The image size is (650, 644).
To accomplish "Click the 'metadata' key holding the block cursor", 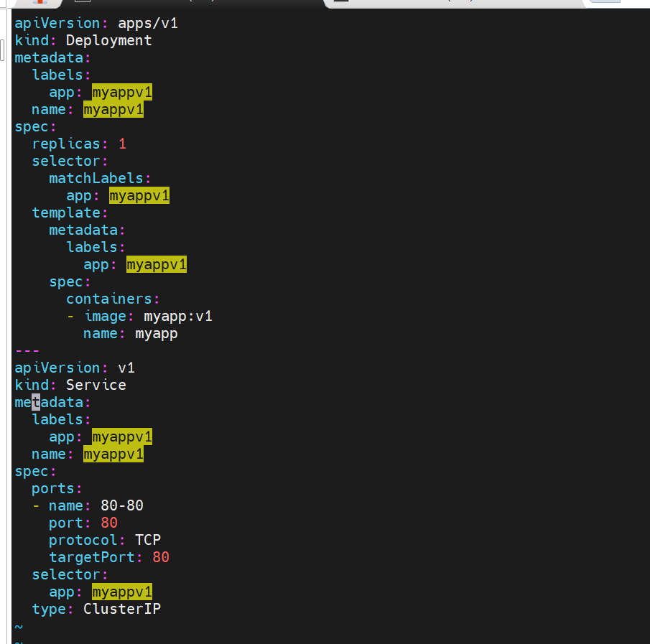I will pos(49,402).
